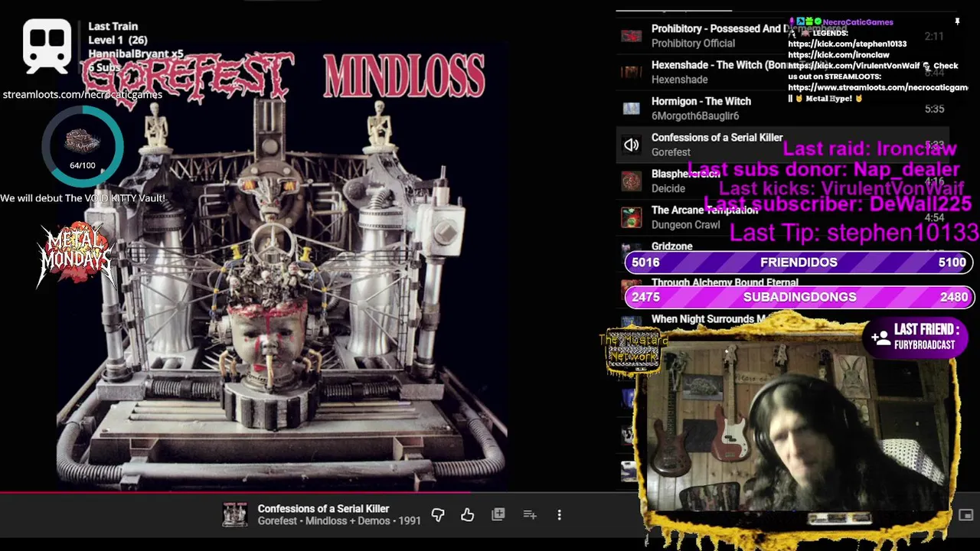Seek within the red song progress bar
980x551 pixels.
tap(320, 493)
